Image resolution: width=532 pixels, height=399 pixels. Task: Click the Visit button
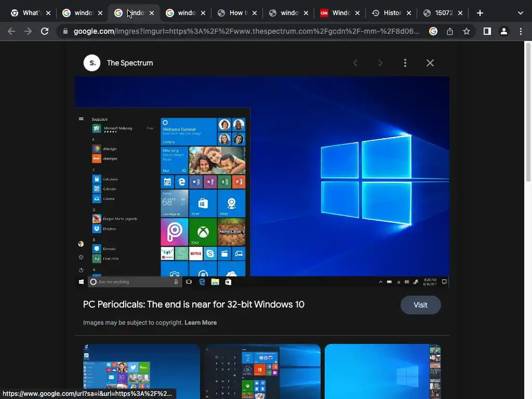tap(421, 305)
